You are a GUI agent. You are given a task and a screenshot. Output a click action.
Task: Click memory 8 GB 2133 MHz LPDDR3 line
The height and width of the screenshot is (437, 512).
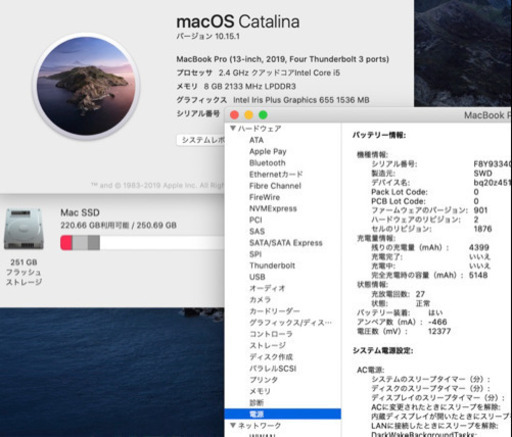pyautogui.click(x=236, y=86)
